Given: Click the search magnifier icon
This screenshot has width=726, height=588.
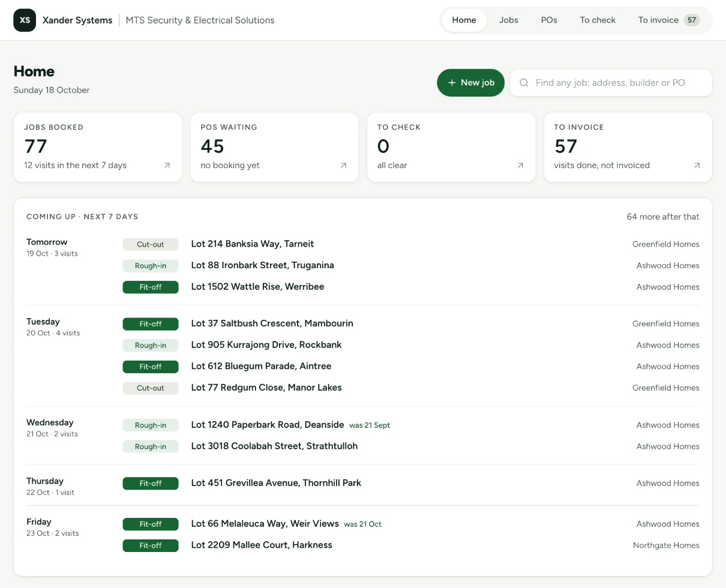Looking at the screenshot, I should pyautogui.click(x=524, y=83).
